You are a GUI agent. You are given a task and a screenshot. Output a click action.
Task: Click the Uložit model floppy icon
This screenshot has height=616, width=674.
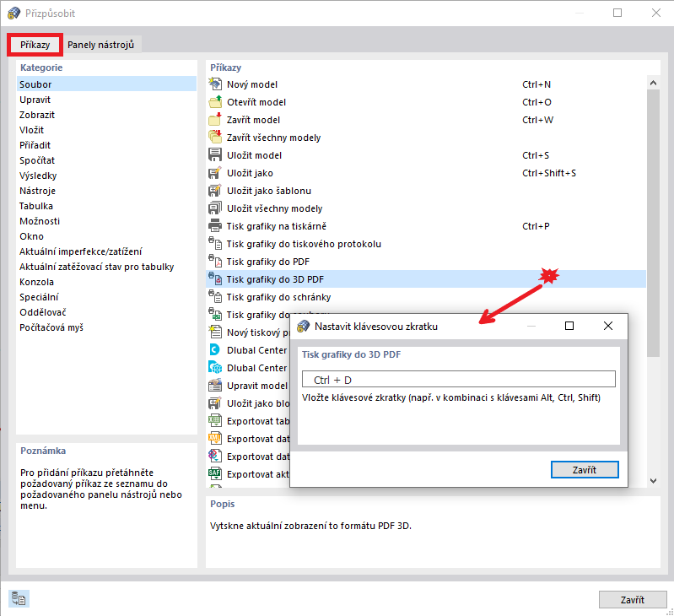(215, 154)
